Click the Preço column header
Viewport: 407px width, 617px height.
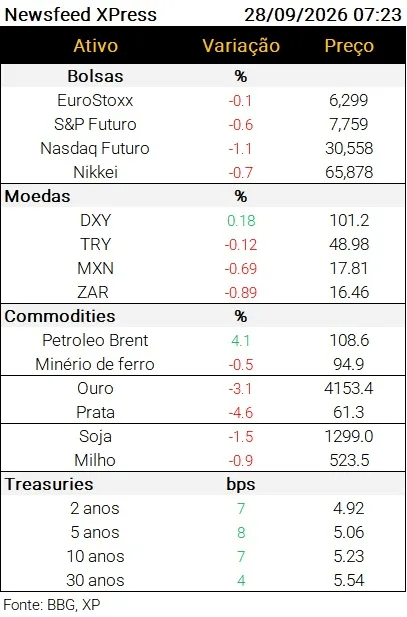pos(349,46)
